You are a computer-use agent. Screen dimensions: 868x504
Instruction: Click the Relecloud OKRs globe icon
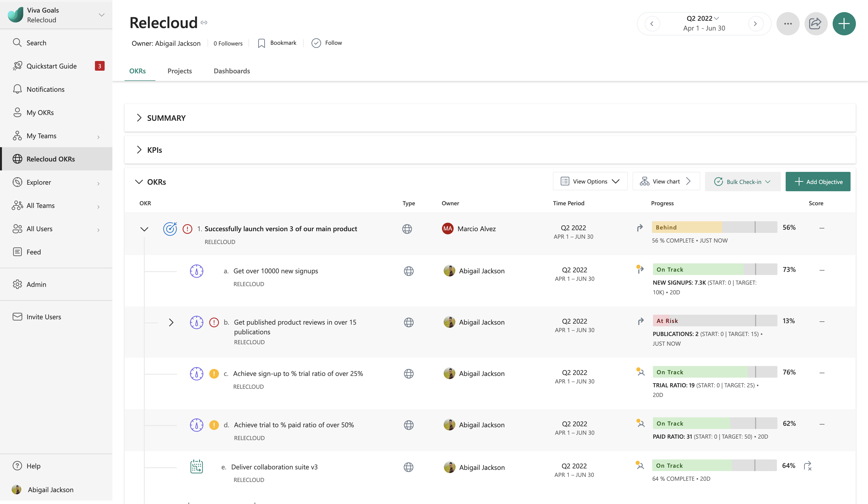pyautogui.click(x=17, y=159)
